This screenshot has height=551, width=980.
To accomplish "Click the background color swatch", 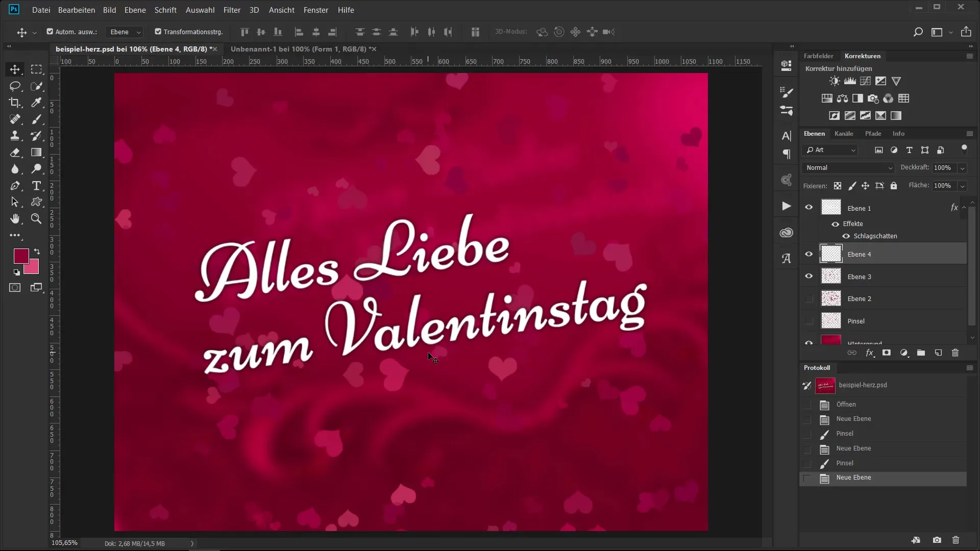I will 33,267.
